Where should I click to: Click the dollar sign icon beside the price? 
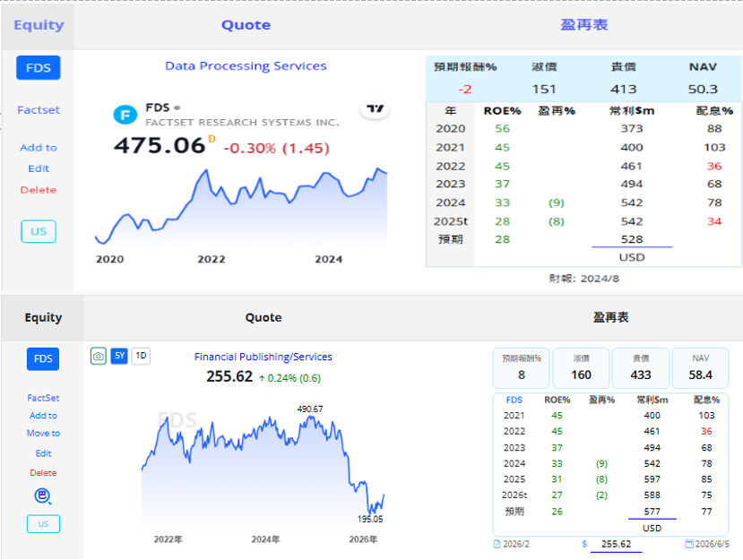pos(584,544)
